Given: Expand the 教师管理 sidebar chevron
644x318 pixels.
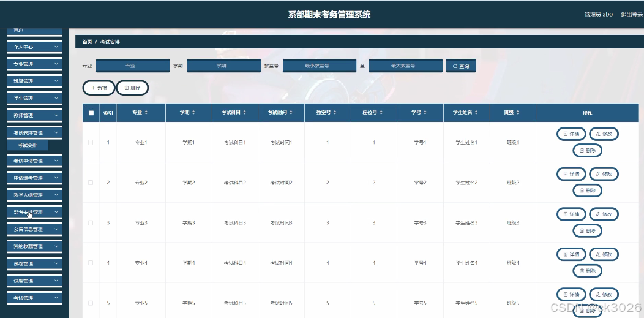Looking at the screenshot, I should [x=56, y=115].
